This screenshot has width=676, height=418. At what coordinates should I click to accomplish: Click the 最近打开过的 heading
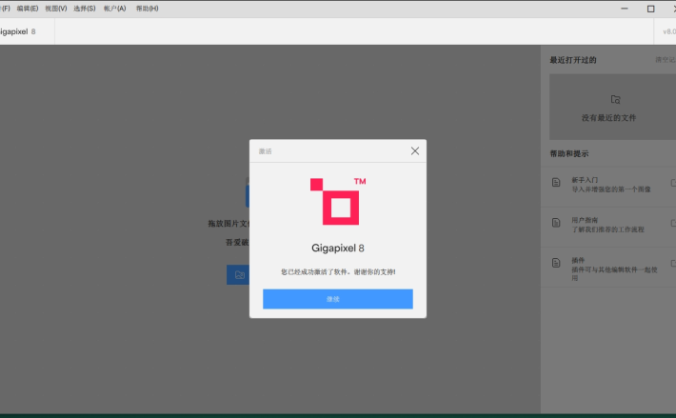(x=573, y=60)
